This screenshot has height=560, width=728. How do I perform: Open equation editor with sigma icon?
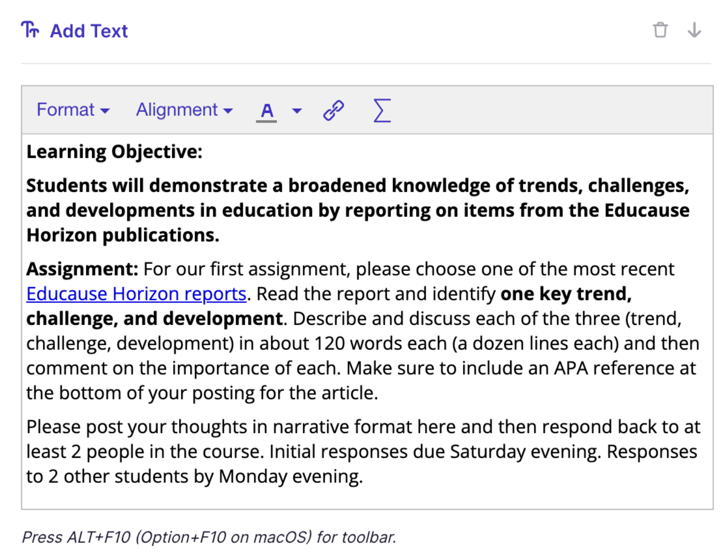click(382, 111)
